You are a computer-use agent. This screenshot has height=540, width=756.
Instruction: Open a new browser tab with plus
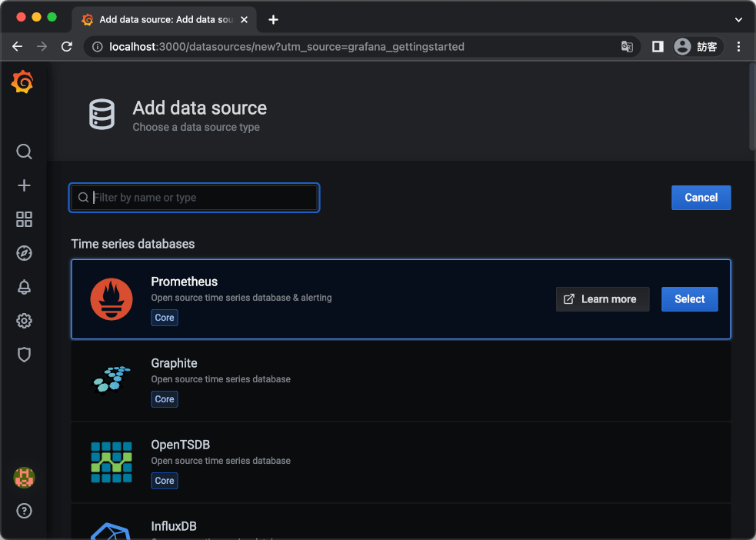tap(273, 20)
